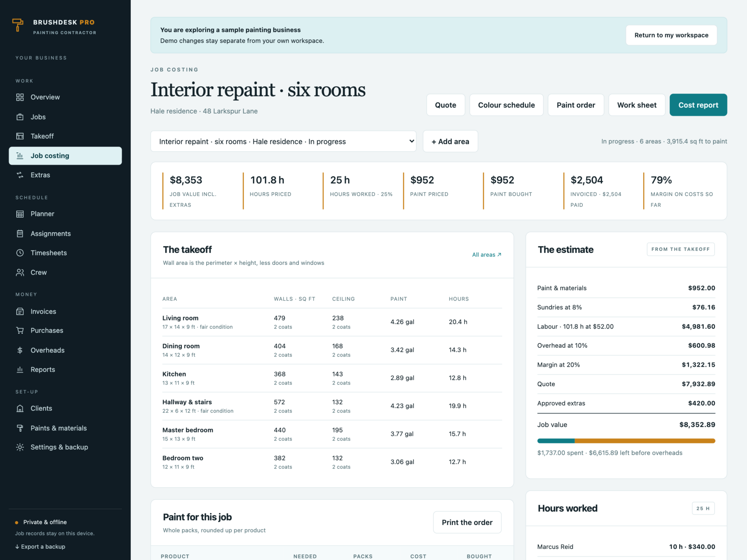The height and width of the screenshot is (560, 747).
Task: Click the + Add area button
Action: click(450, 141)
